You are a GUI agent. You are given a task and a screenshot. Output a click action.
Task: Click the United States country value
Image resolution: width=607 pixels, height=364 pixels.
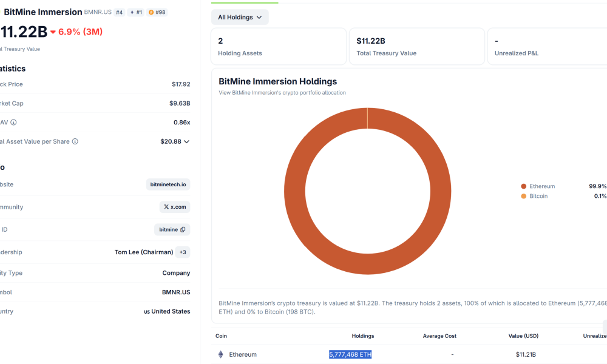pyautogui.click(x=171, y=311)
